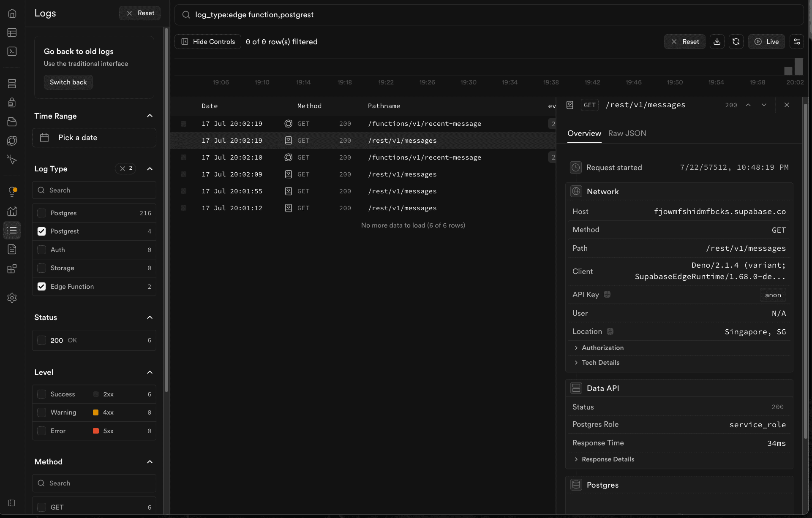This screenshot has height=518, width=812.
Task: Go to next log with down chevron
Action: point(764,105)
